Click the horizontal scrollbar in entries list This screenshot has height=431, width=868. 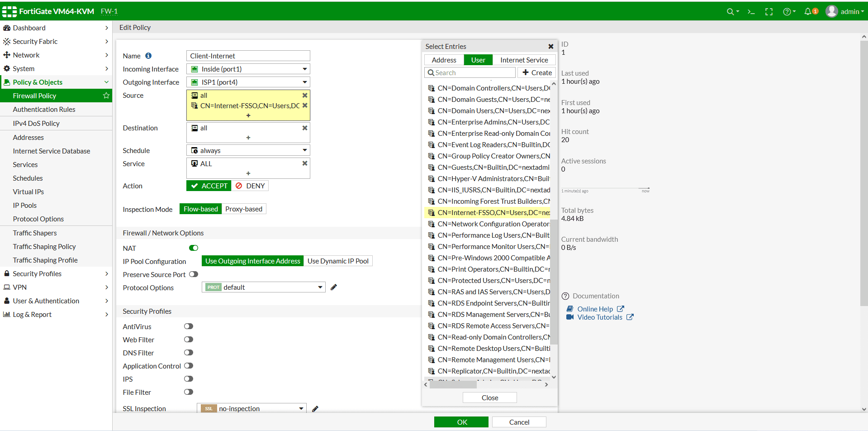point(453,384)
